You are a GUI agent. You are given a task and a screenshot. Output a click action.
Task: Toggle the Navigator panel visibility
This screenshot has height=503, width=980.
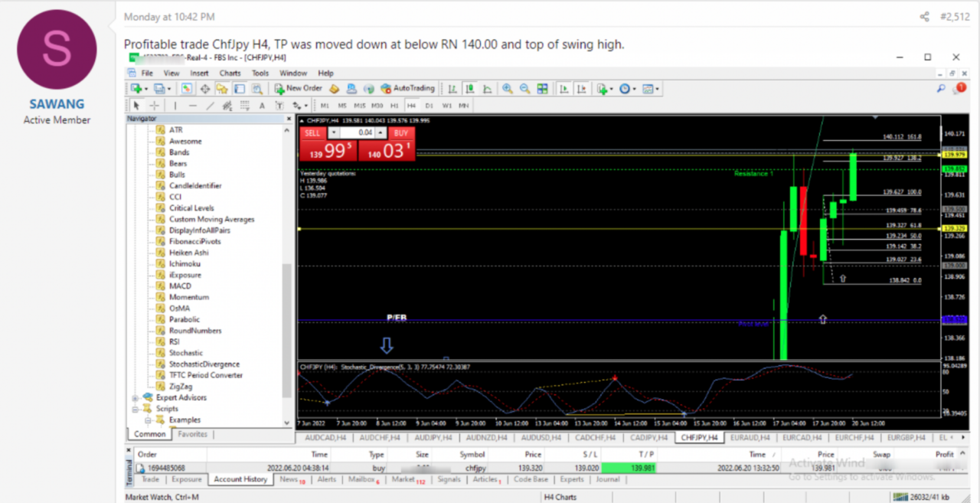point(222,88)
